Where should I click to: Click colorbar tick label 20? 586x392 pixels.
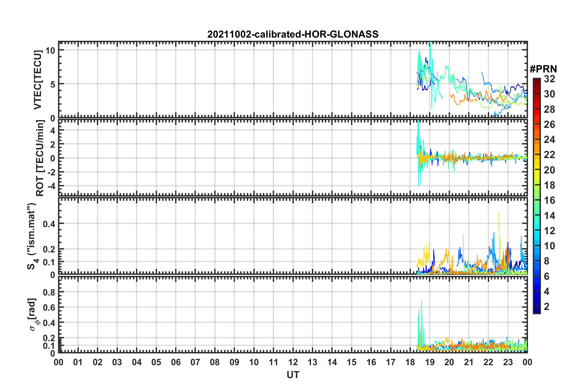coord(549,170)
